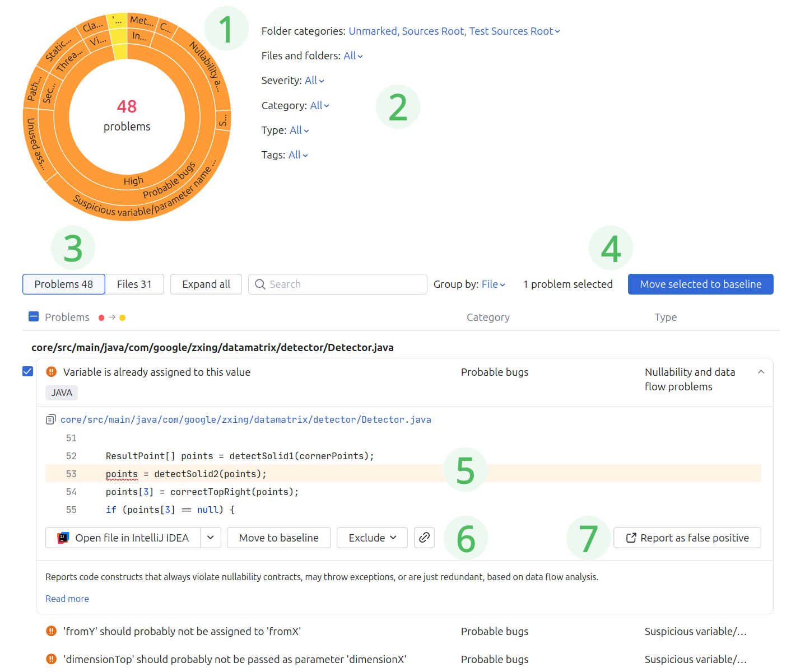Click severity icon on 'dimensionTop' problem row

51,659
